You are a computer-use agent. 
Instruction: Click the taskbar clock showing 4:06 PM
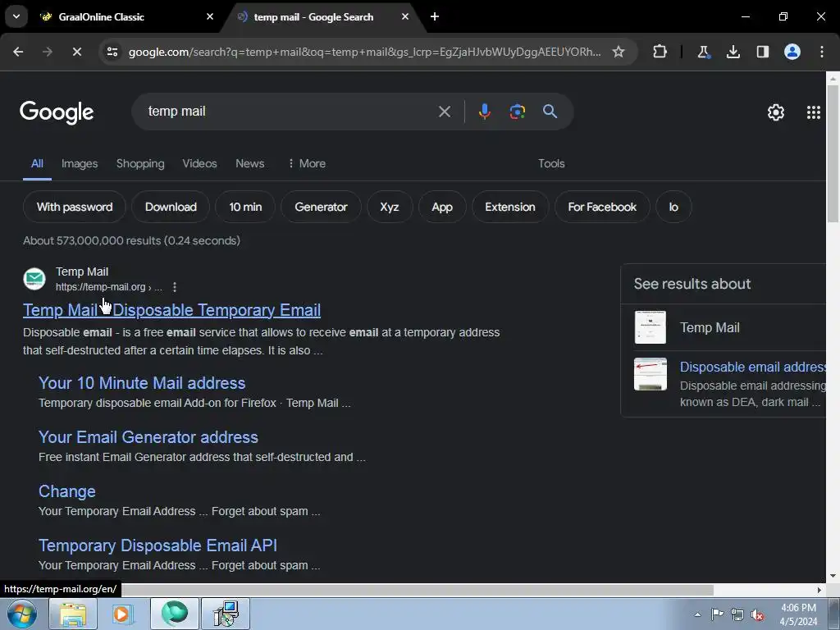pyautogui.click(x=798, y=614)
